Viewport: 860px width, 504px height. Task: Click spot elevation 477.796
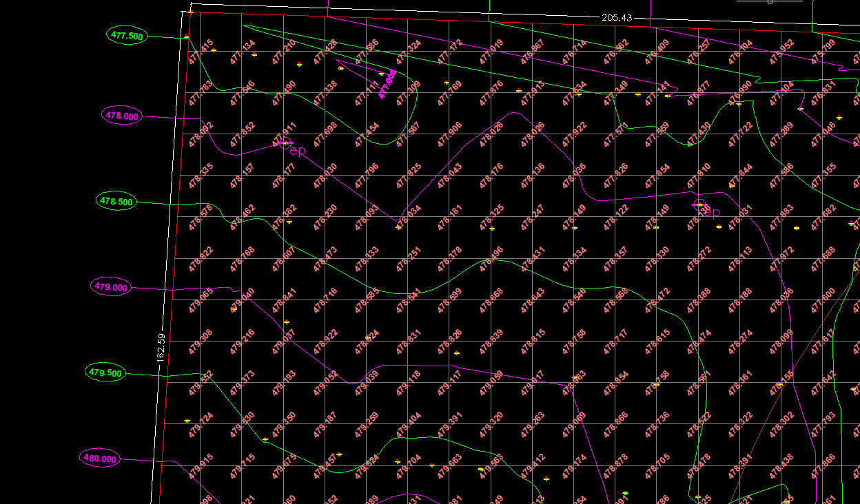click(x=367, y=176)
